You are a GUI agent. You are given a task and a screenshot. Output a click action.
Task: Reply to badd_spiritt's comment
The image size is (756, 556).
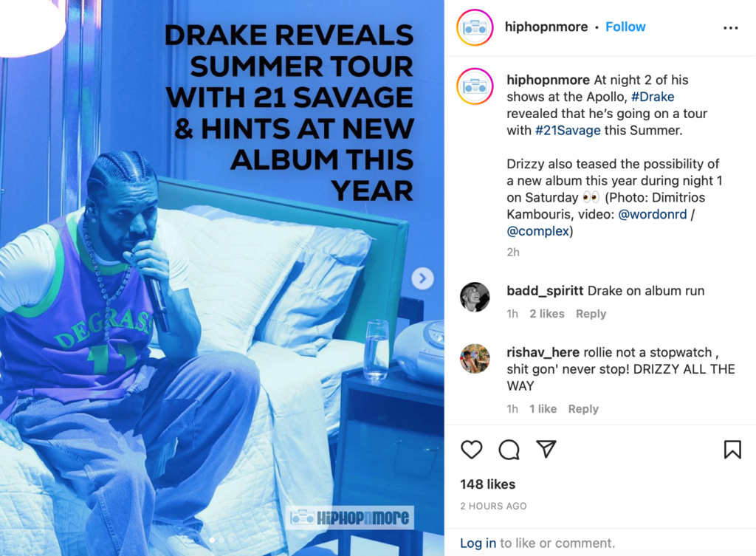pyautogui.click(x=591, y=314)
